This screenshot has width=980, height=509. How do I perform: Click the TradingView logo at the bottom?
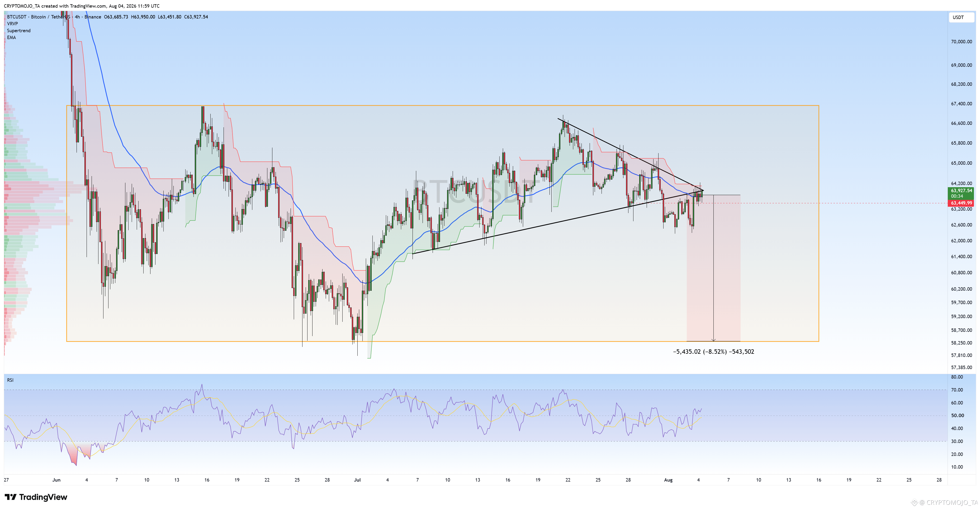click(x=36, y=497)
